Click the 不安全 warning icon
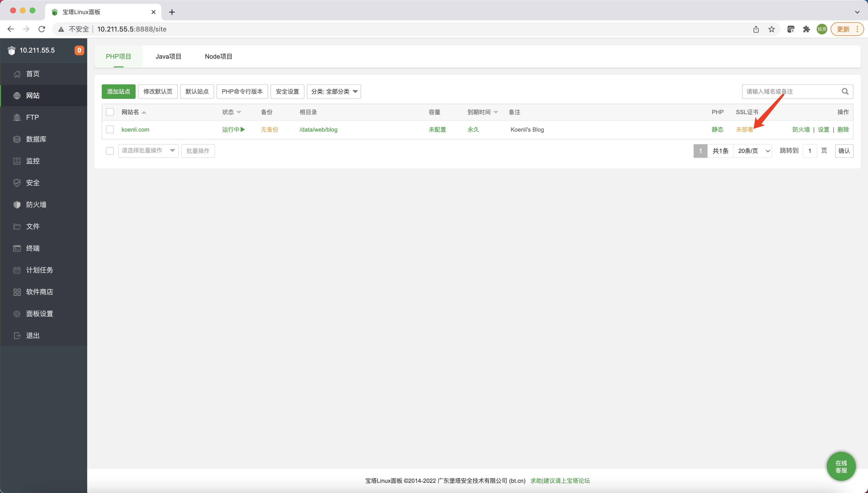The image size is (868, 493). pos(61,29)
